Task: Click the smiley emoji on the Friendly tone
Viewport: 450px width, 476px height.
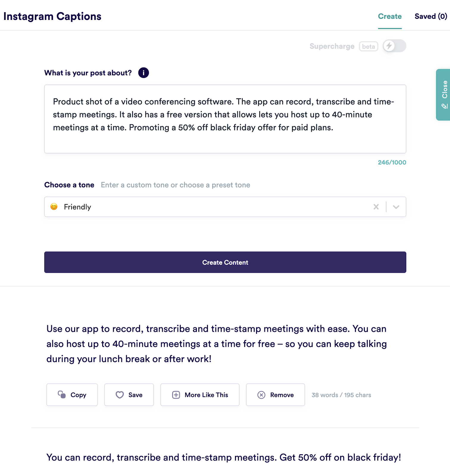Action: point(54,207)
